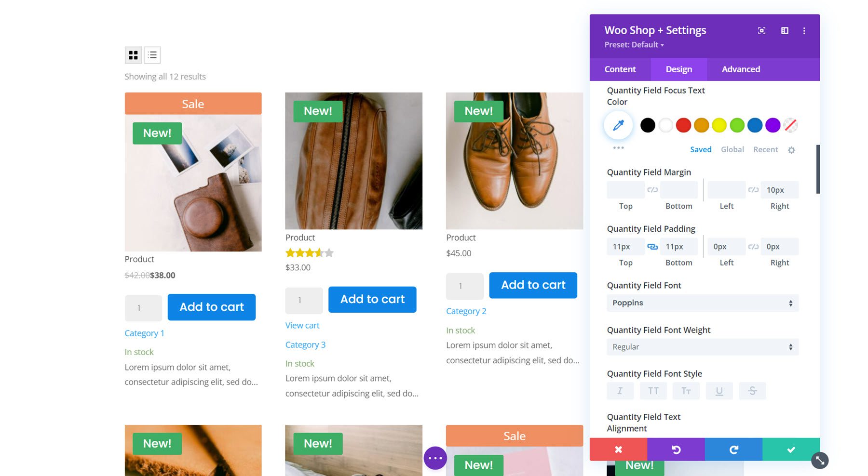Switch to the Advanced tab
868x476 pixels.
[740, 69]
